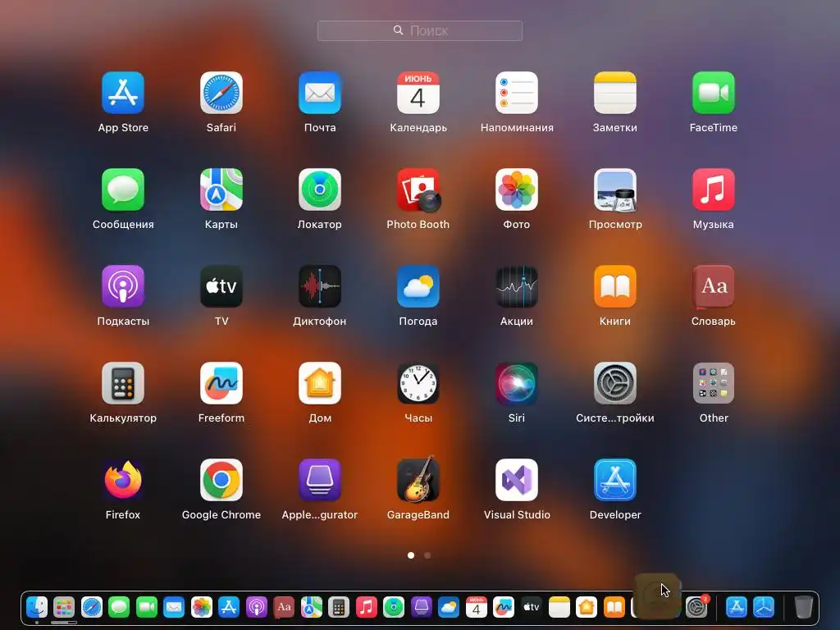The height and width of the screenshot is (630, 840).
Task: Open Музыка in the Launchpad grid
Action: pyautogui.click(x=714, y=189)
